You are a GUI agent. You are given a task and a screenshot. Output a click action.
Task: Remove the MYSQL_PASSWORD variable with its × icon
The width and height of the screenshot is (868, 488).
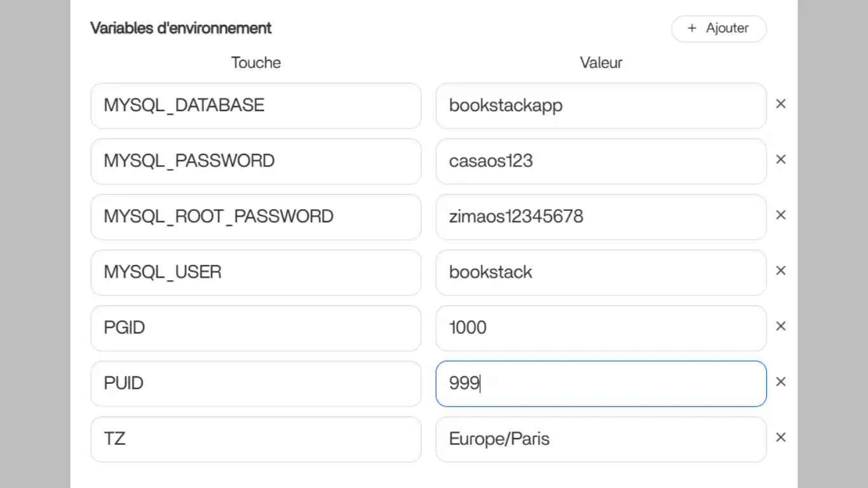click(781, 159)
